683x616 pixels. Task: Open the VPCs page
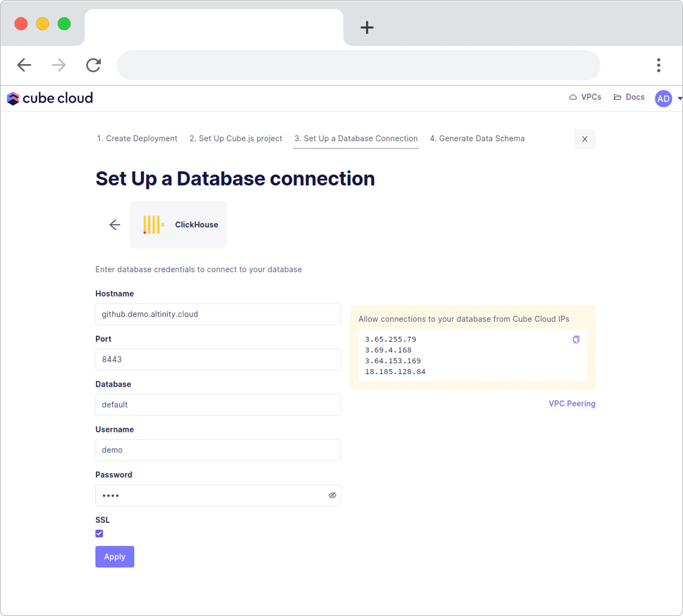[x=585, y=97]
